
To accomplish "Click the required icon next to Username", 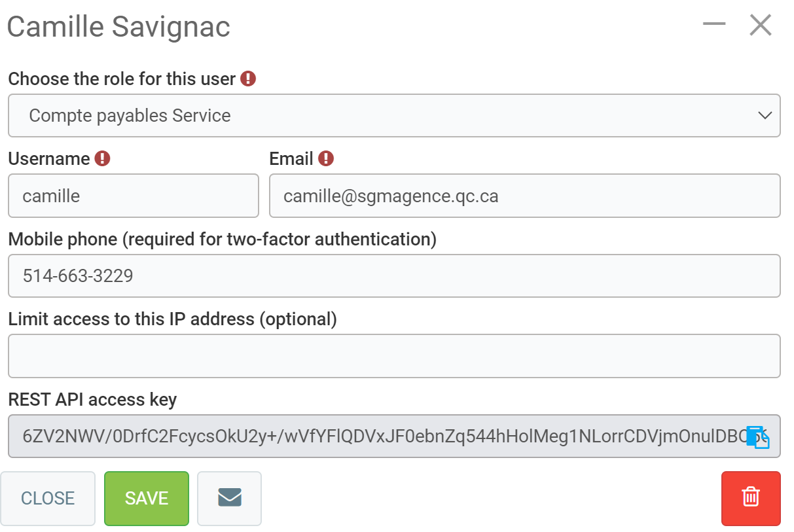I will (102, 158).
